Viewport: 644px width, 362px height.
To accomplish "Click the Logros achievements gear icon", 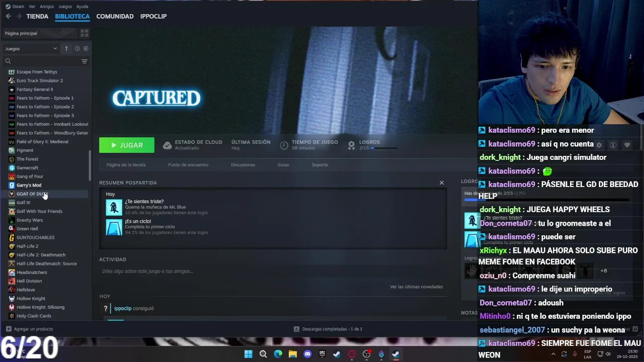I will (x=351, y=145).
